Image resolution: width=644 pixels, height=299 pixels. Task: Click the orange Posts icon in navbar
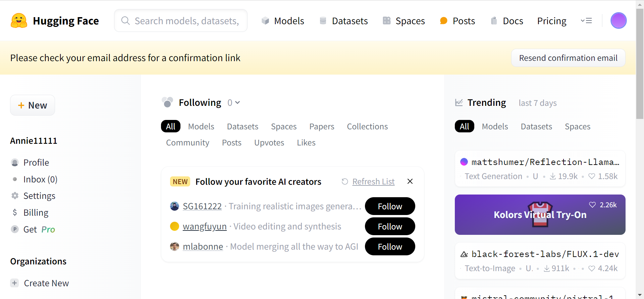tap(444, 21)
